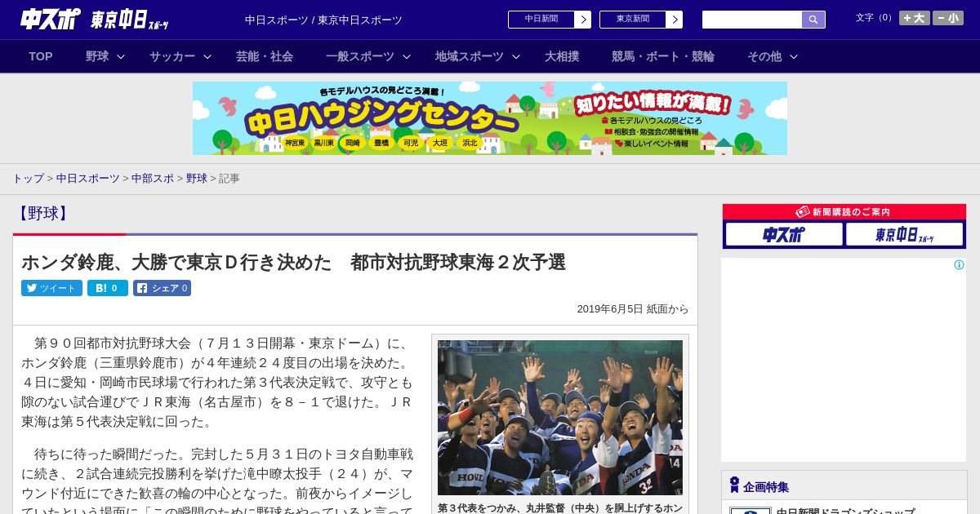Open the article photo of celebrating players
This screenshot has height=514, width=980.
click(560, 418)
